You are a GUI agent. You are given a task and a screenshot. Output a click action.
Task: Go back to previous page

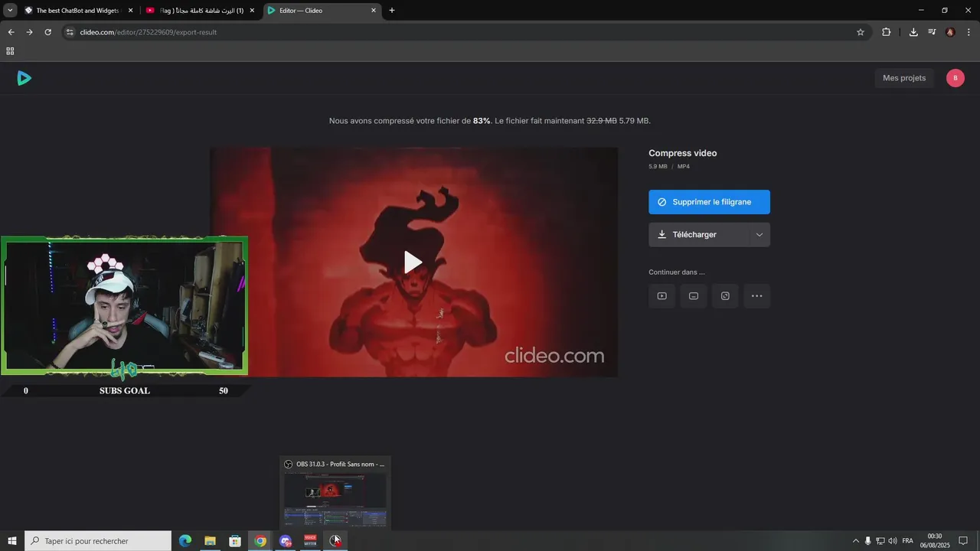[11, 32]
